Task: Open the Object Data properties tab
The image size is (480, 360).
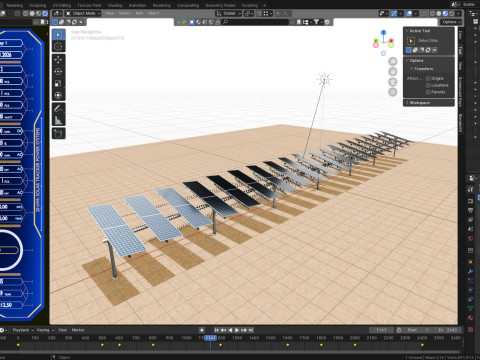Action: (470, 308)
